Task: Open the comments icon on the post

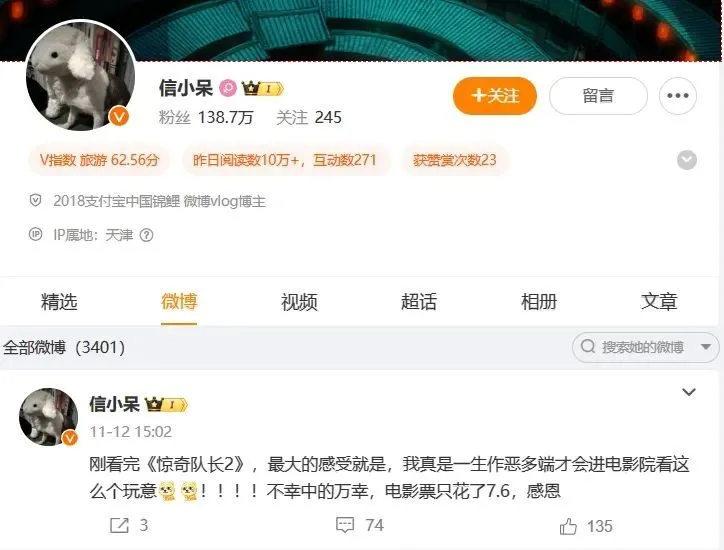Action: point(345,526)
